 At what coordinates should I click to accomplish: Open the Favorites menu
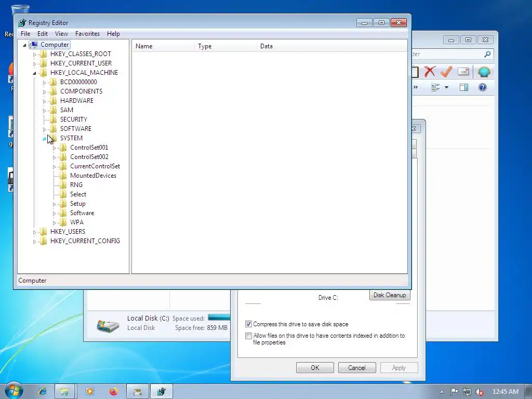click(87, 34)
